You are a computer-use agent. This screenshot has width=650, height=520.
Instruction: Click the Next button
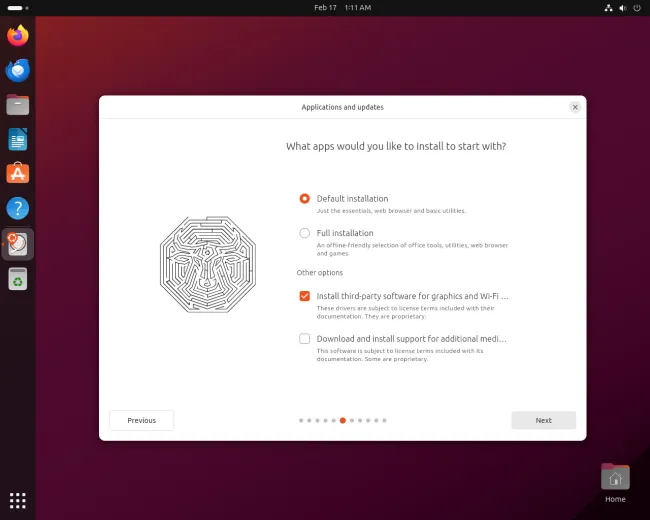(x=543, y=420)
